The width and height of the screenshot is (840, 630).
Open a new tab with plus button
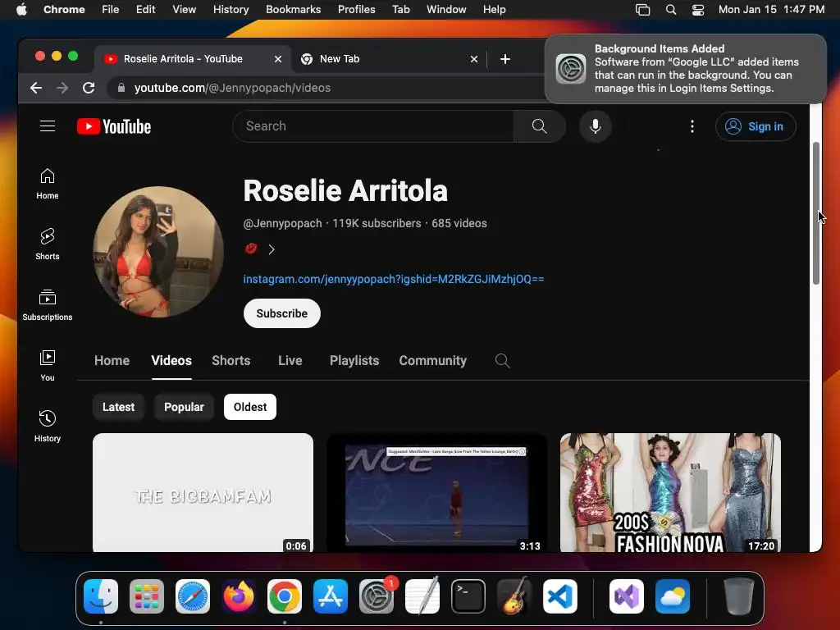[x=504, y=59]
